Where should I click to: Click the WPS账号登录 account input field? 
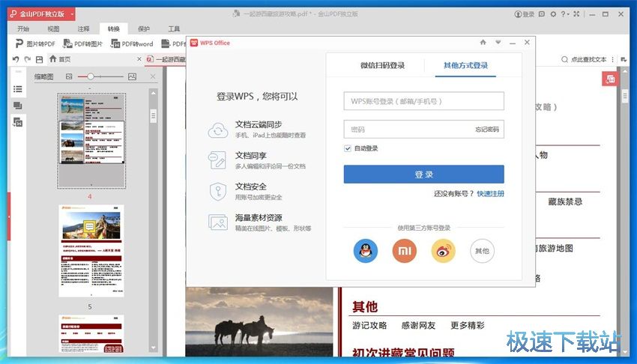[423, 101]
